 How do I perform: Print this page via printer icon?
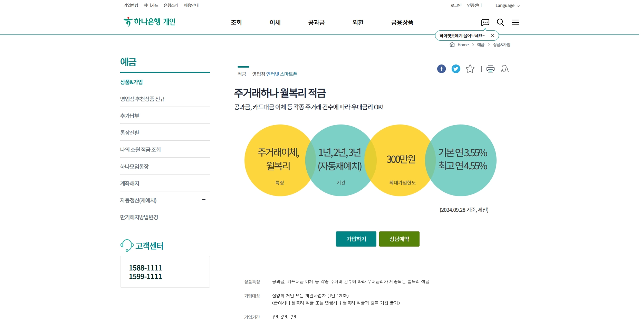tap(490, 69)
